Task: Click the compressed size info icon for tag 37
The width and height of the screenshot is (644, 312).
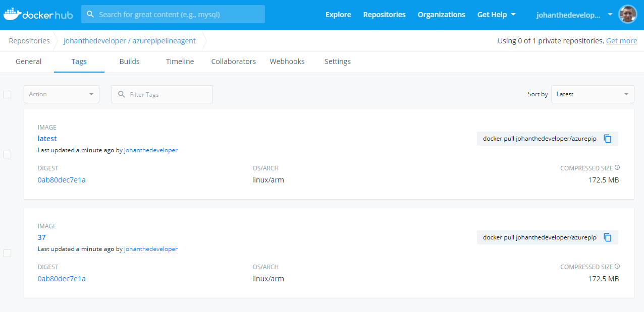Action: pyautogui.click(x=617, y=267)
